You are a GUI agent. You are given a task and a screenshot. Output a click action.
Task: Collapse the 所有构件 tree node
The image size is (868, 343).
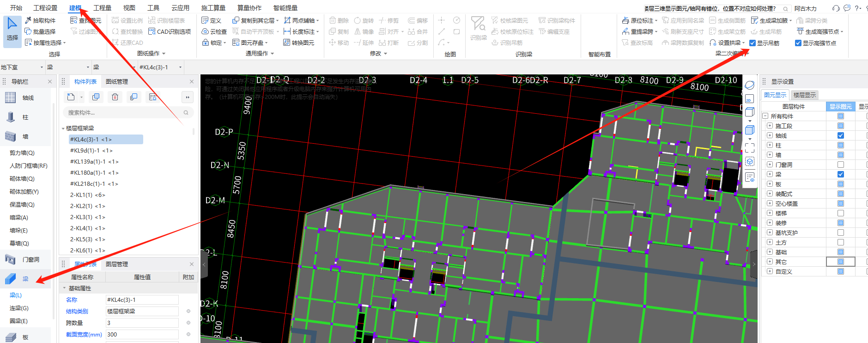coord(765,116)
